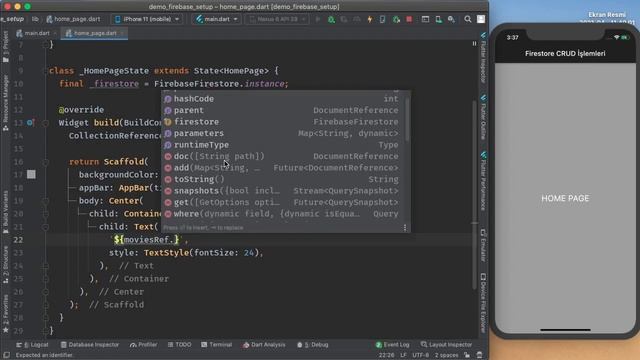Open the iPhone 11 (mobile) device dropdown
The image size is (640, 360).
pos(147,19)
